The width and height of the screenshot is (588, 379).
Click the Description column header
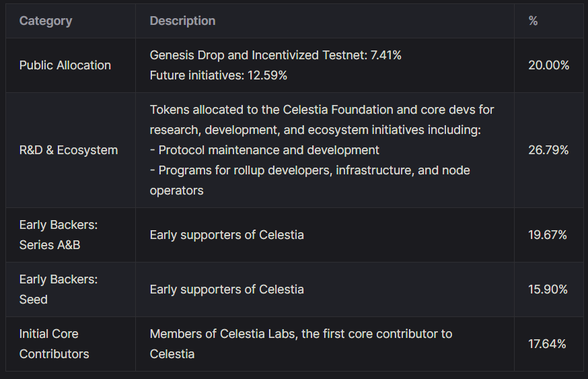[182, 21]
